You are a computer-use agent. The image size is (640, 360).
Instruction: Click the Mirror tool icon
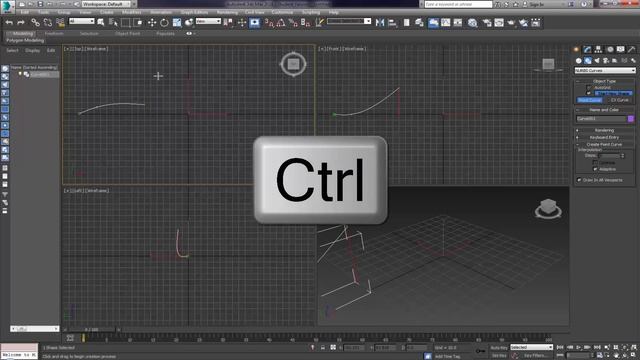pyautogui.click(x=380, y=22)
